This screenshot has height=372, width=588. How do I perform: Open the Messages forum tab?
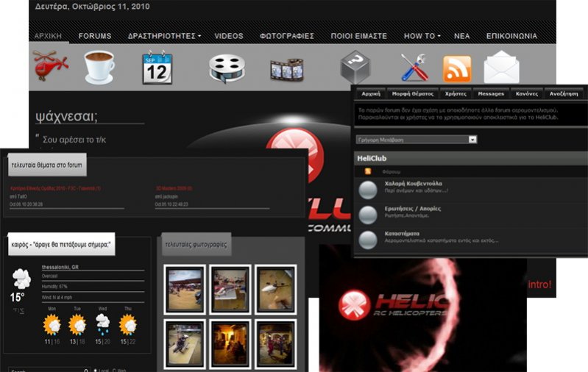tap(491, 93)
